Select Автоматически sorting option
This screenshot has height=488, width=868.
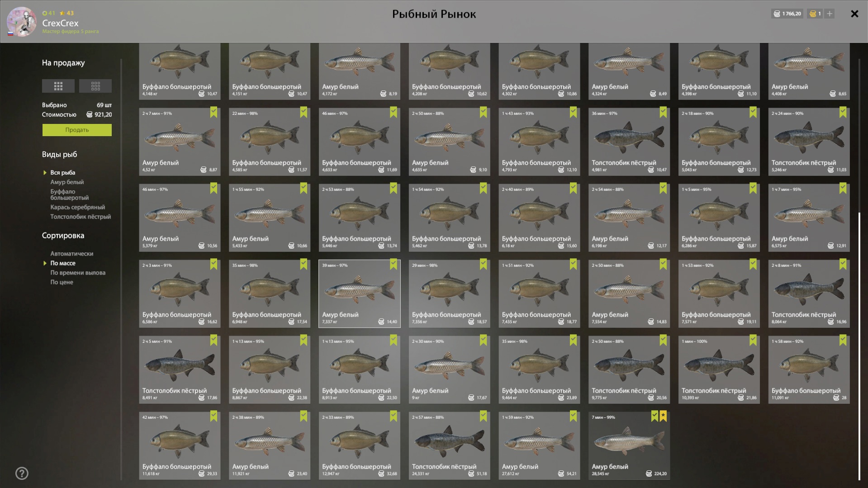click(x=71, y=254)
